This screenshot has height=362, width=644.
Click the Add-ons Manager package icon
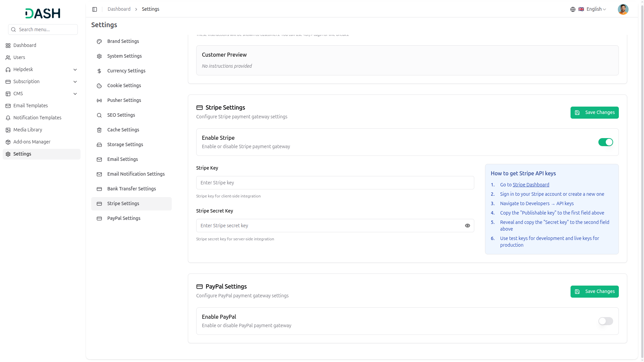[x=8, y=142]
